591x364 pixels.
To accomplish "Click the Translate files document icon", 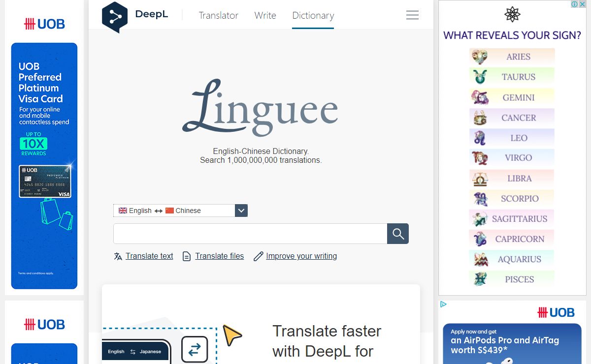I will [x=187, y=256].
